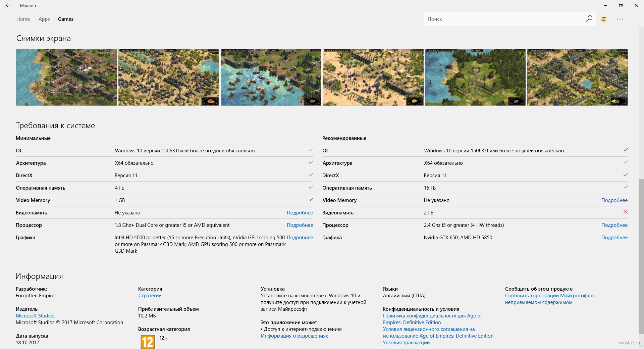Click the green check for minimum DirectX row
Viewport: 644px width, 349px height.
311,175
